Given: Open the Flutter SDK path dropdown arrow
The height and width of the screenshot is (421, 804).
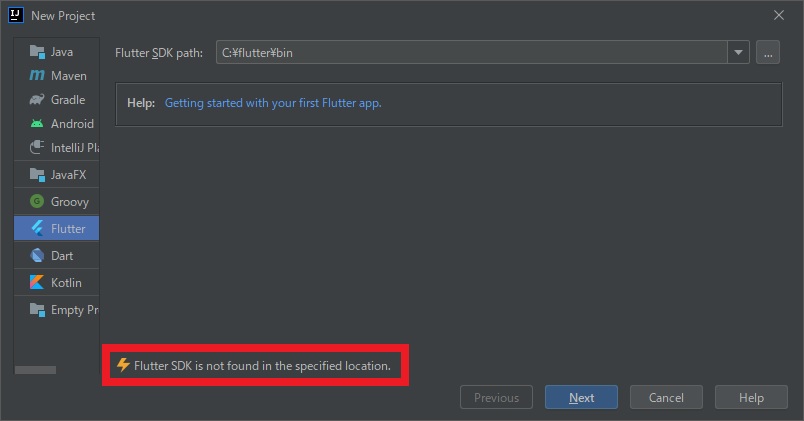Looking at the screenshot, I should tap(739, 53).
